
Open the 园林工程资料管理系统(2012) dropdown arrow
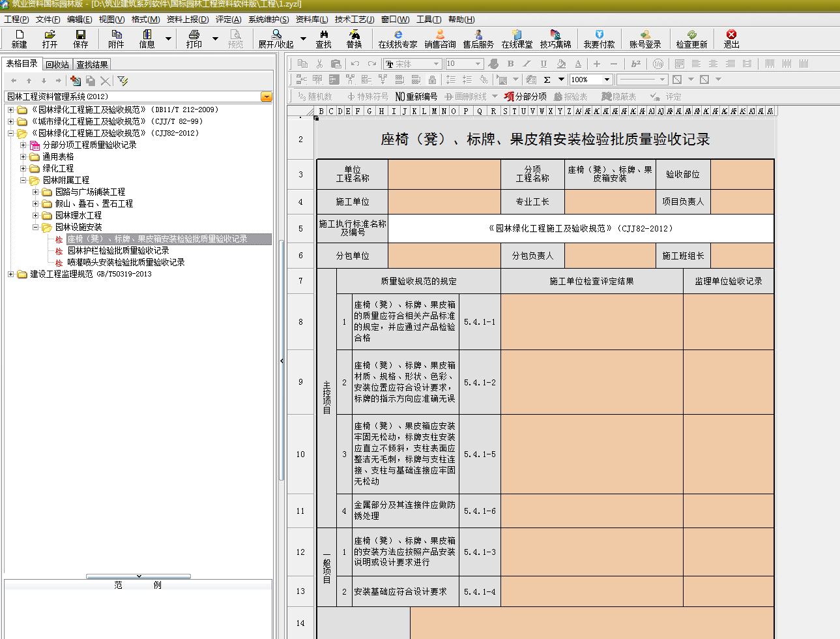click(266, 97)
